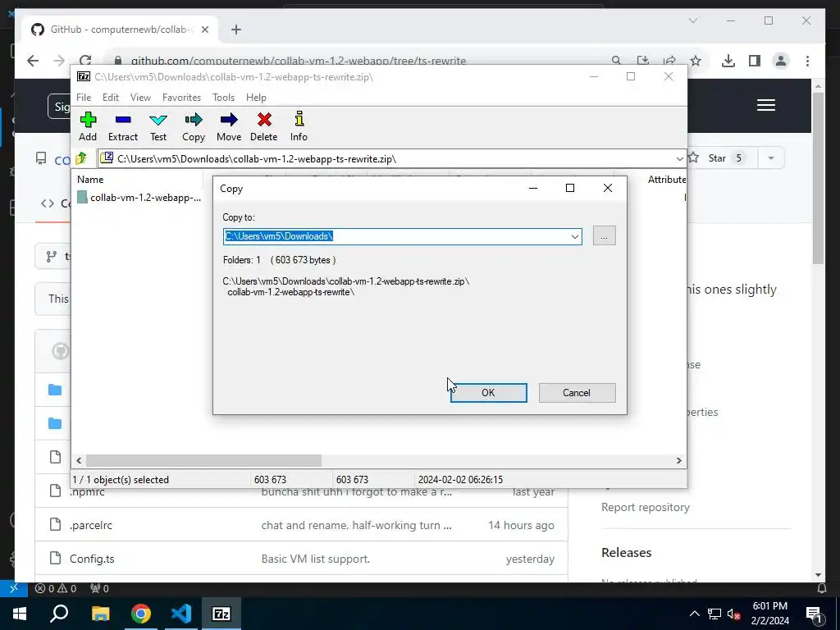Image resolution: width=840 pixels, height=630 pixels.
Task: Open notification center icon
Action: [814, 614]
